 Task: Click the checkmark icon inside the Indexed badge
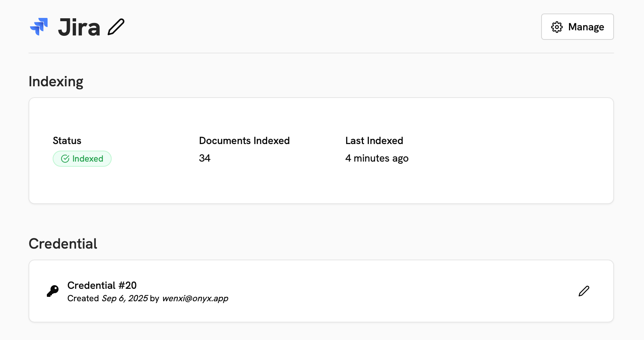tap(65, 159)
